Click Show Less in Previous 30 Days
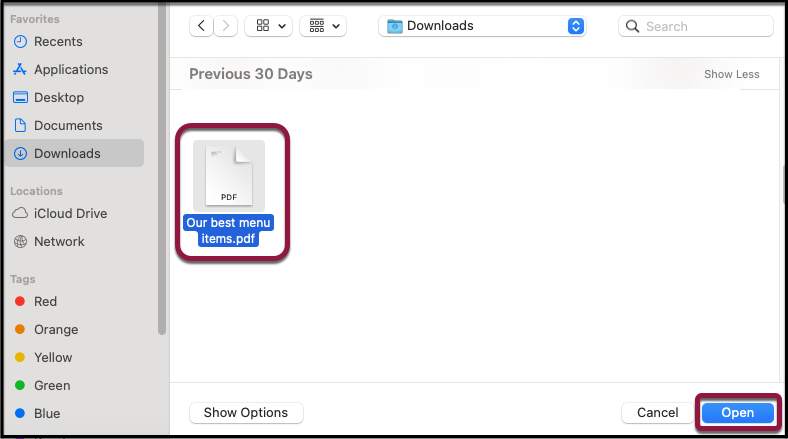Screen dimensions: 788x439 click(731, 74)
